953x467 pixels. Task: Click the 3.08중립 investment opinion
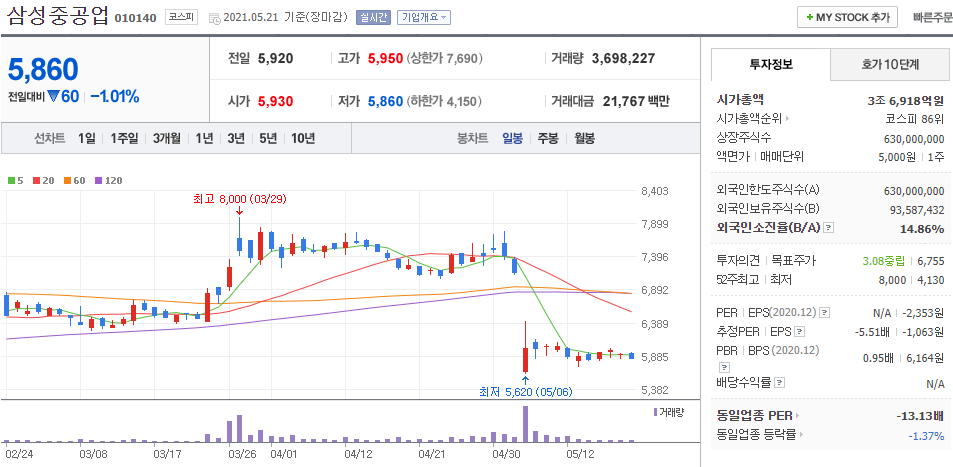[x=883, y=261]
